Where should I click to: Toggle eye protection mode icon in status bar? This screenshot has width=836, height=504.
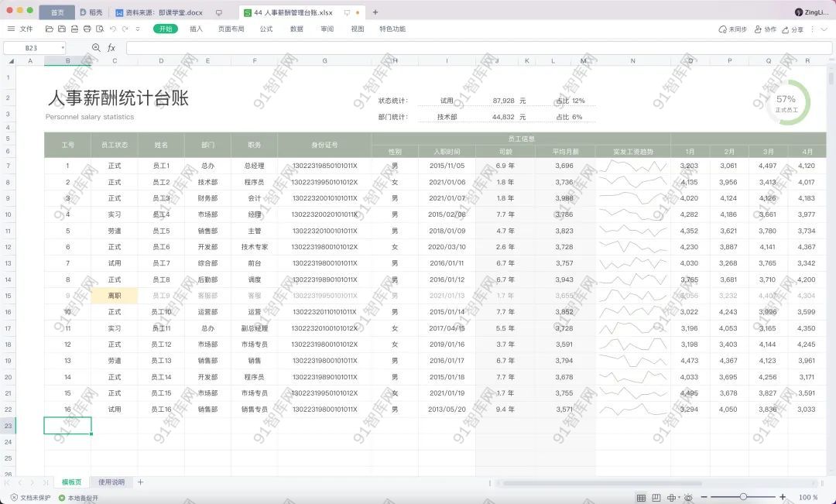688,497
